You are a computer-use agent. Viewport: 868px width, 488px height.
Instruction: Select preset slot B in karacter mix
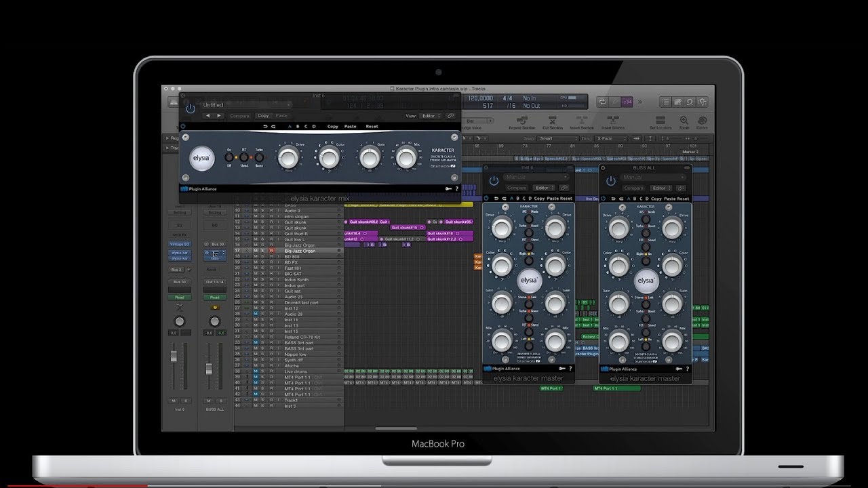298,126
